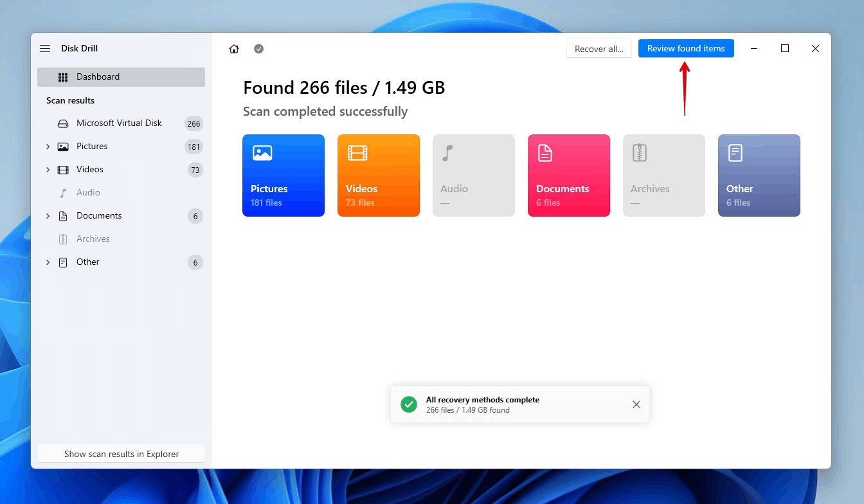864x504 pixels.
Task: Click the Videos film icon in sidebar
Action: [x=63, y=170]
